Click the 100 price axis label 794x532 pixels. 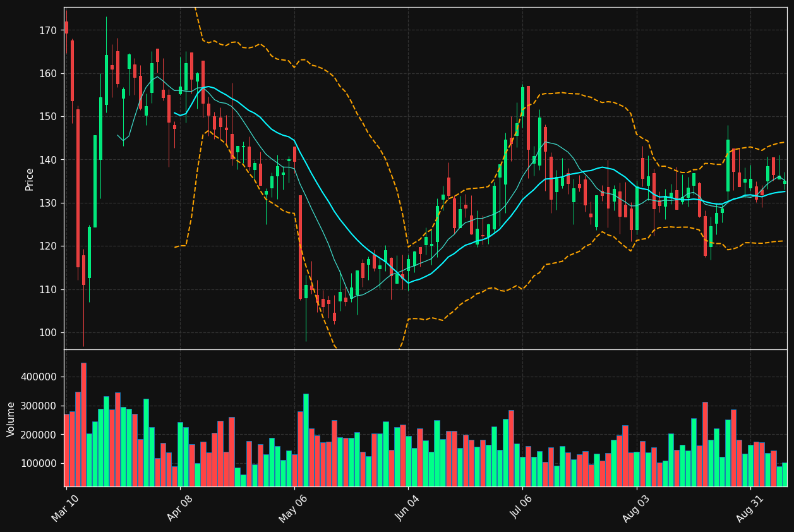[49, 332]
